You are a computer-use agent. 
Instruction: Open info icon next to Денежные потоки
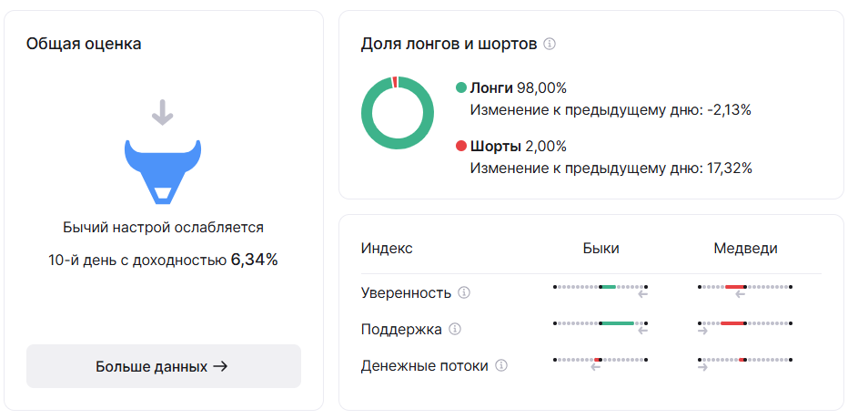501,365
